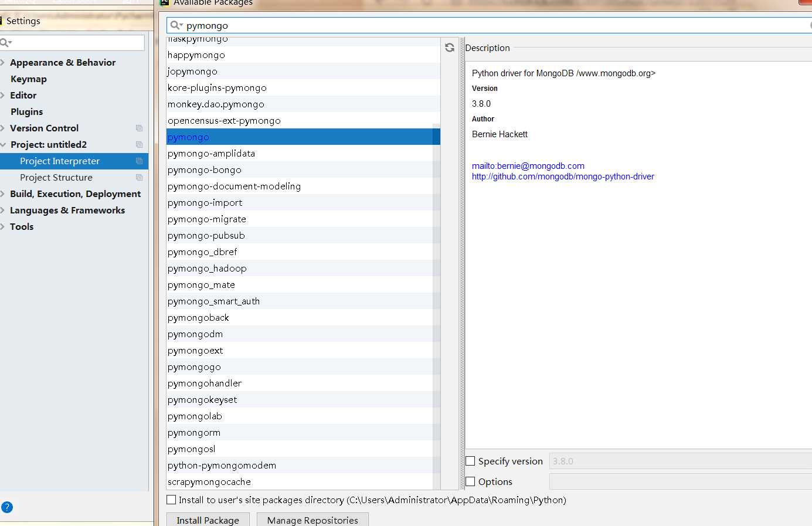
Task: Toggle Install to user's site packages directory
Action: [x=171, y=500]
